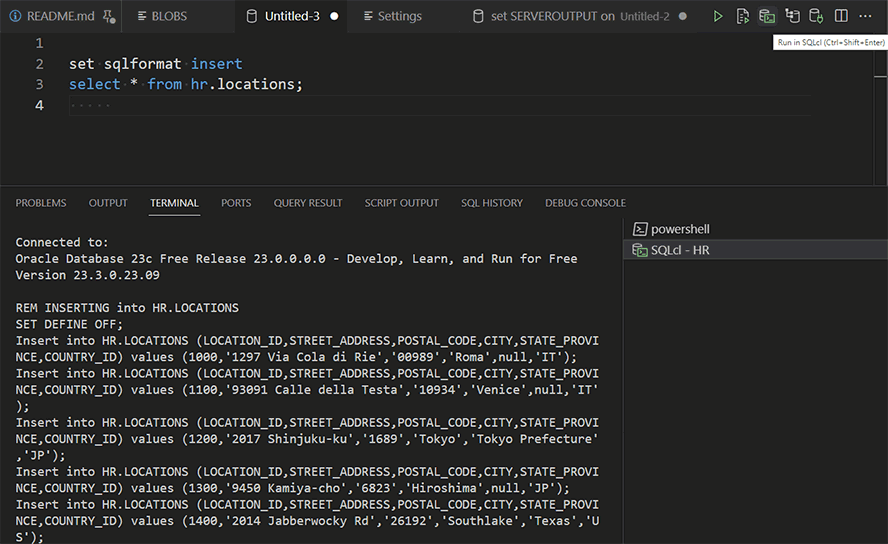Viewport: 888px width, 544px height.
Task: Click the Run Script icon
Action: point(742,16)
